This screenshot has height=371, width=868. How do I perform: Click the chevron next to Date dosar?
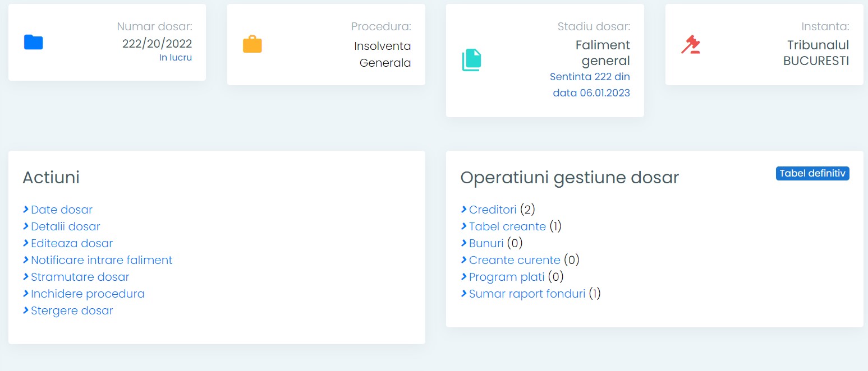tap(25, 209)
